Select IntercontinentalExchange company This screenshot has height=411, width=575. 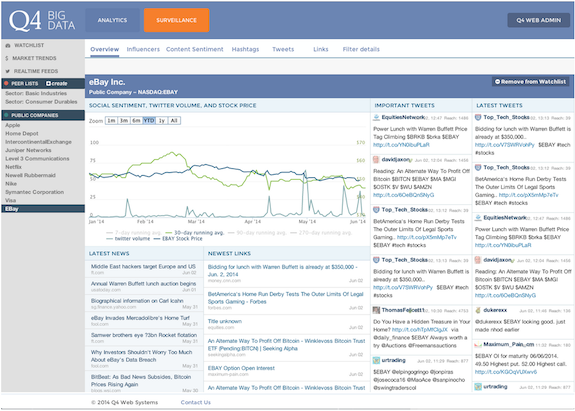pos(38,142)
